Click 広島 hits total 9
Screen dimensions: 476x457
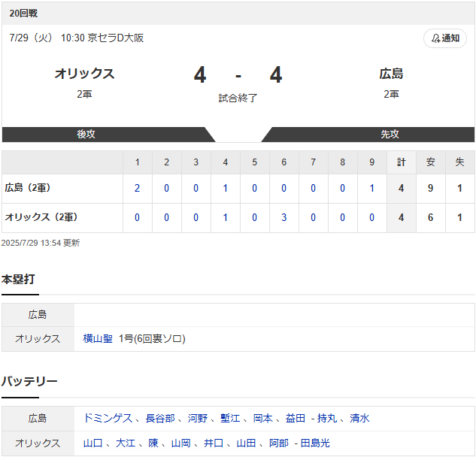coord(430,188)
